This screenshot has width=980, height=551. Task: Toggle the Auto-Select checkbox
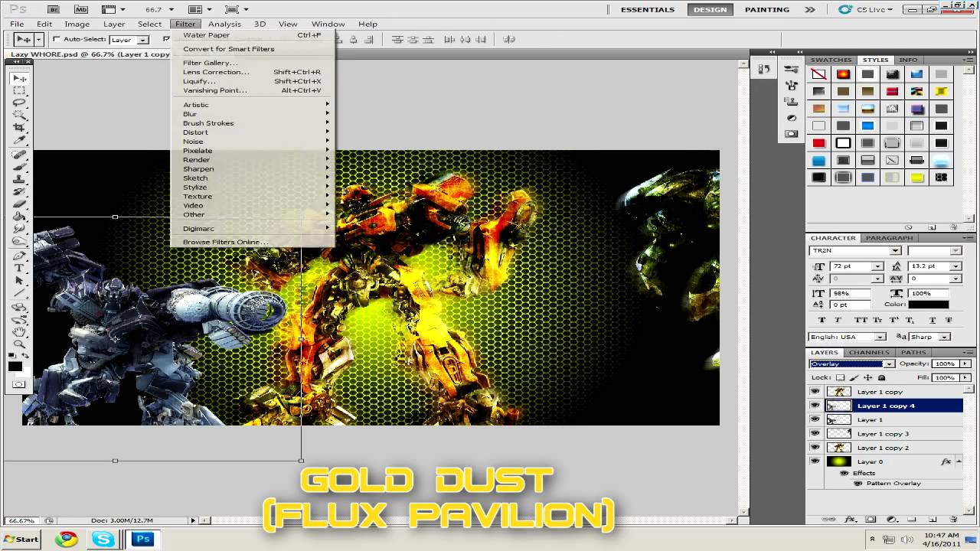pos(57,39)
